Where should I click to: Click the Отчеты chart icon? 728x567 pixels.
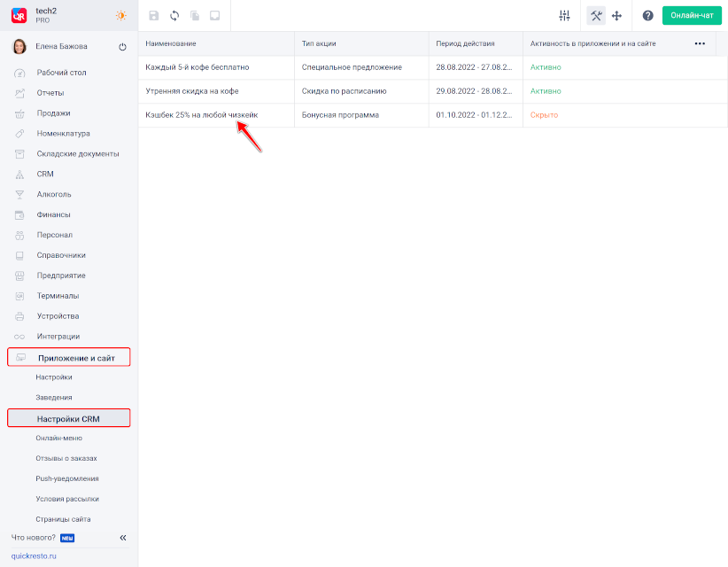[19, 93]
